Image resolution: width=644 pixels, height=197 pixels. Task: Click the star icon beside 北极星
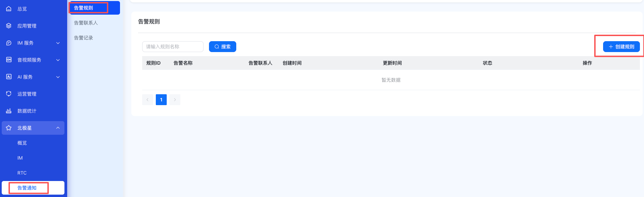point(9,128)
